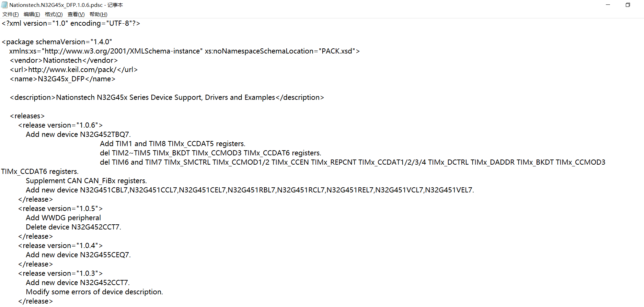This screenshot has width=644, height=307.
Task: Open the 文件(F) menu
Action: [x=11, y=14]
